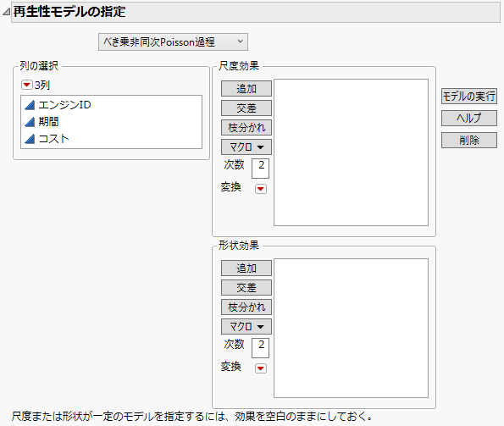
Task: Open the 変換 red triangle in 形状効果
Action: pyautogui.click(x=261, y=368)
